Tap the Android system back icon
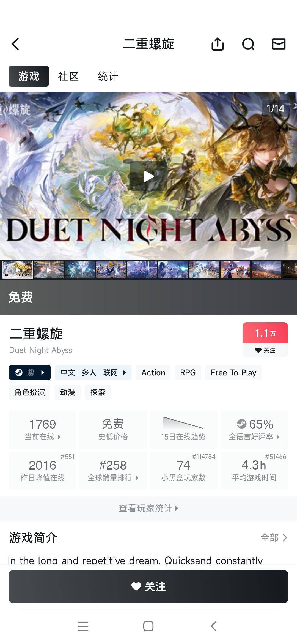297x644 pixels. click(214, 626)
